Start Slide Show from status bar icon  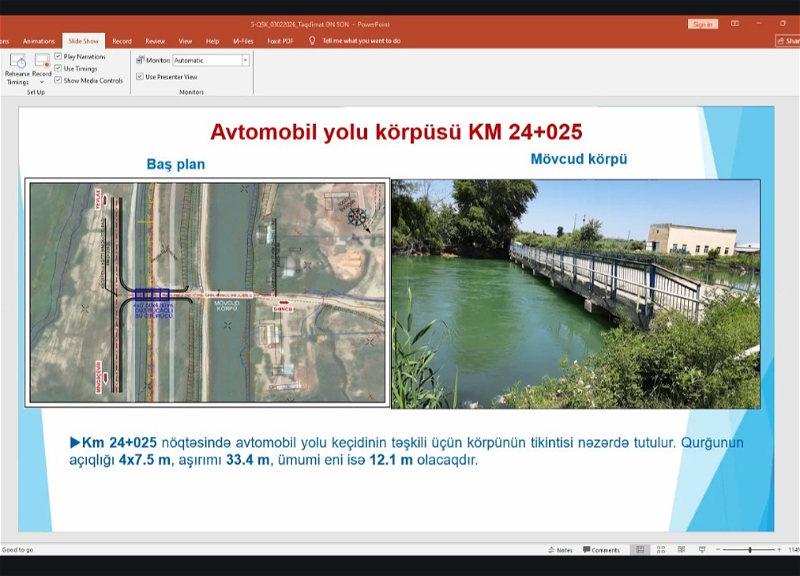pos(701,550)
